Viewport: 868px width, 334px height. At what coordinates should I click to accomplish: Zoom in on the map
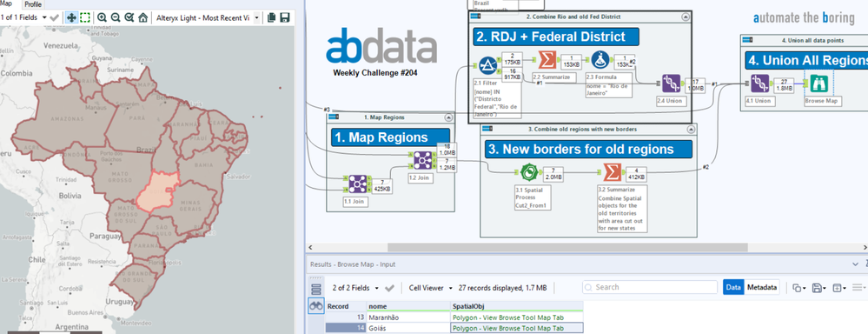pyautogui.click(x=102, y=17)
